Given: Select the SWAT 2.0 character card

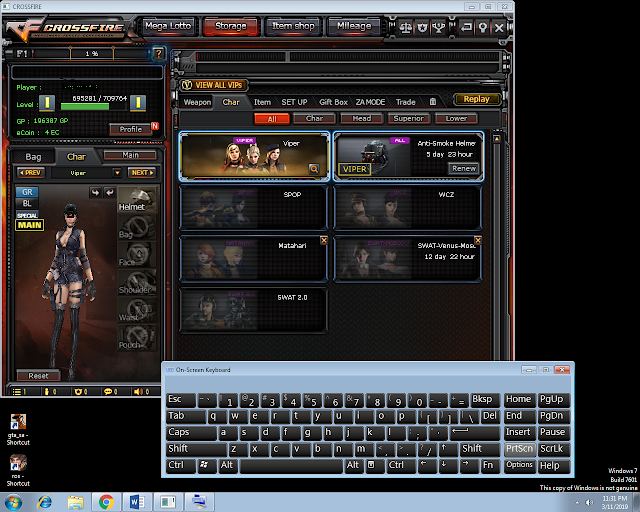Looking at the screenshot, I should pyautogui.click(x=253, y=311).
